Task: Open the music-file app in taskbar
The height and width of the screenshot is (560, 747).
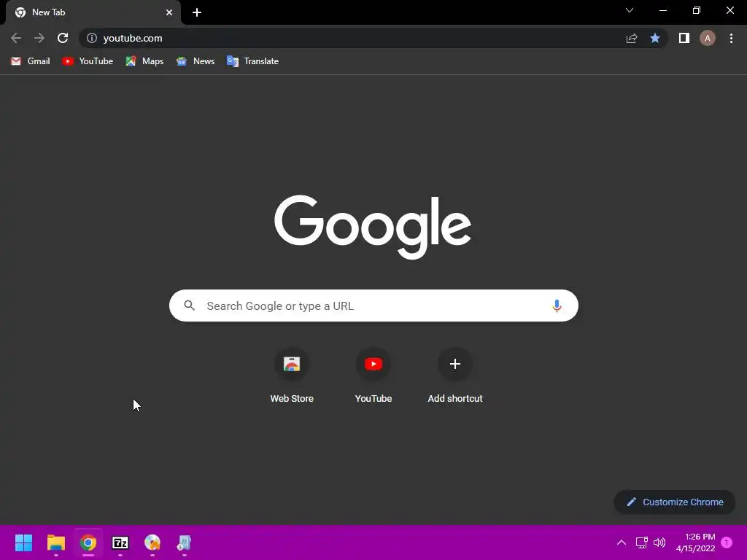Action: click(185, 542)
